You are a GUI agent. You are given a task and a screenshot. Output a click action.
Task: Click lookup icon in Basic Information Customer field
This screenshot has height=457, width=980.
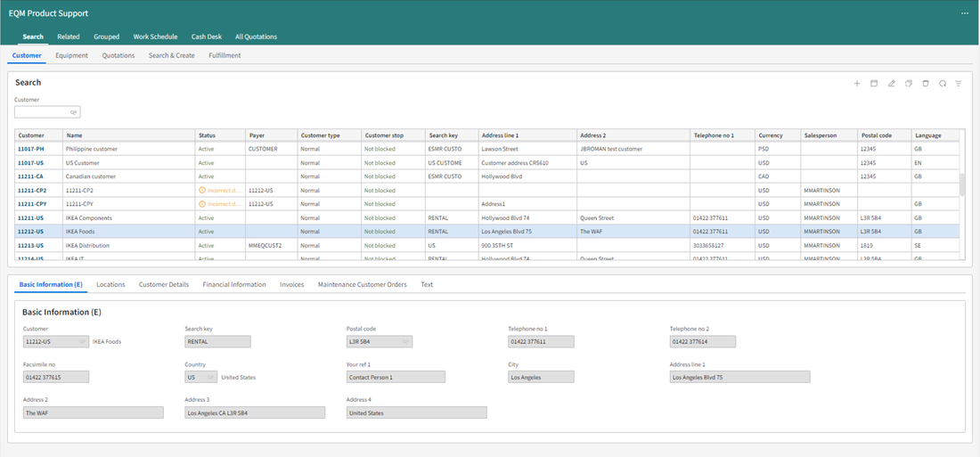pos(82,342)
